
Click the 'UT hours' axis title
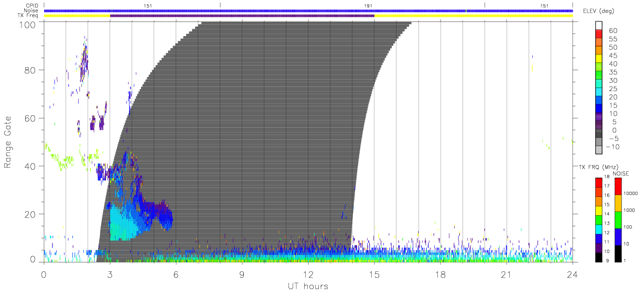tap(308, 287)
